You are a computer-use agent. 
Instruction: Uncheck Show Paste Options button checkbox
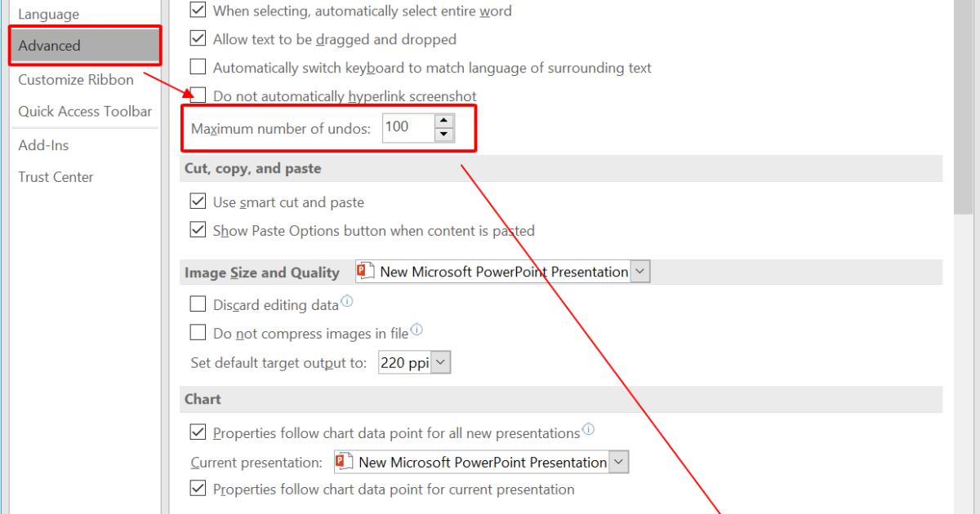pyautogui.click(x=198, y=230)
